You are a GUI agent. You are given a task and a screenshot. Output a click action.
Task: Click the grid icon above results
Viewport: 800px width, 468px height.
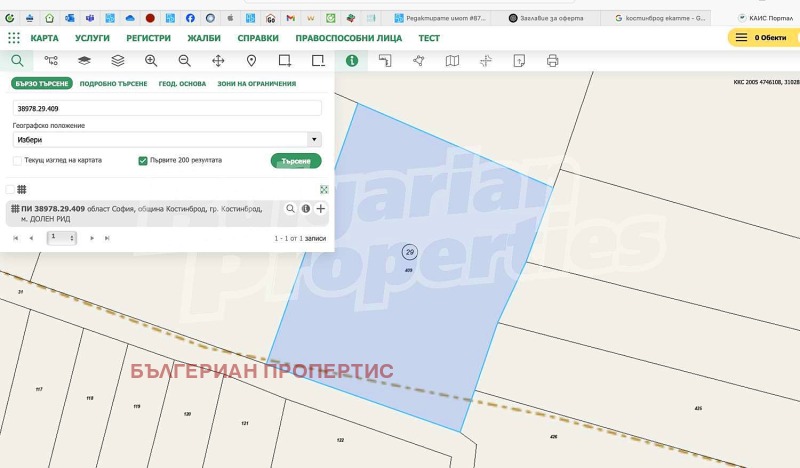[x=21, y=189]
